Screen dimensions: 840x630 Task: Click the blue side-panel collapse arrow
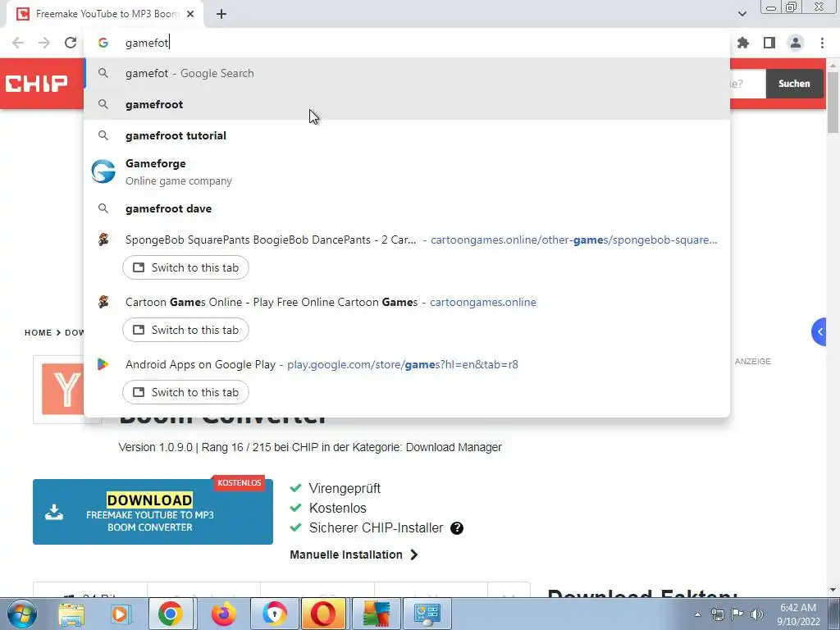point(819,332)
